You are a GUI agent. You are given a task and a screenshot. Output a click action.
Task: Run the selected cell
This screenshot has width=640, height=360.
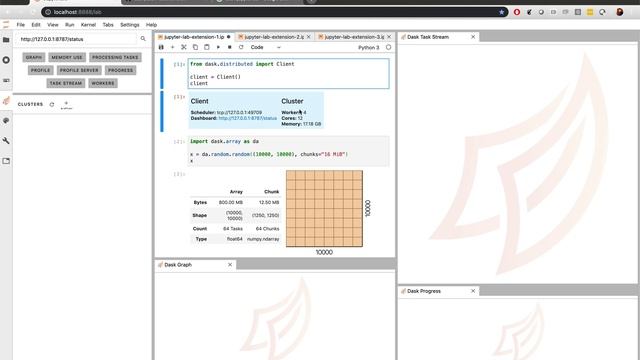pos(218,47)
